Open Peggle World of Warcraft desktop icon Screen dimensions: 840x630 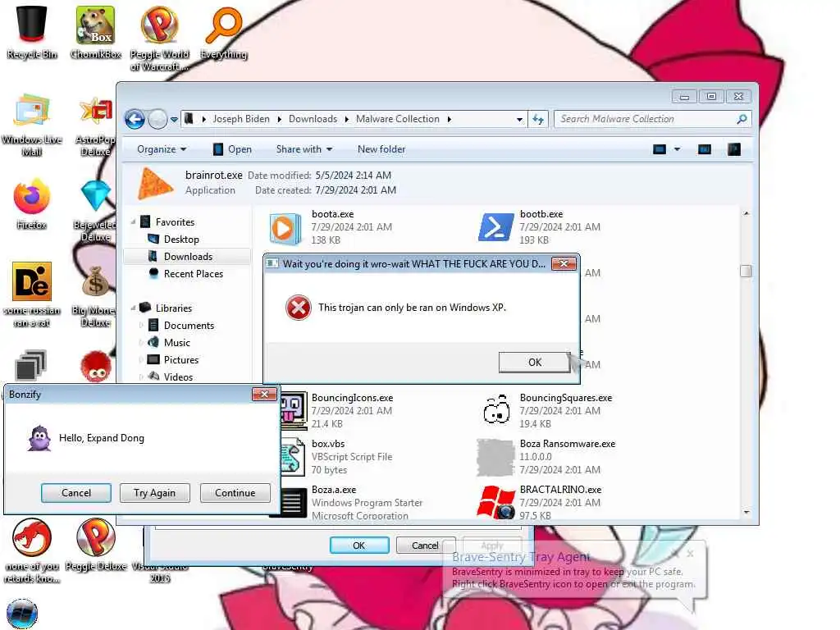(x=159, y=38)
